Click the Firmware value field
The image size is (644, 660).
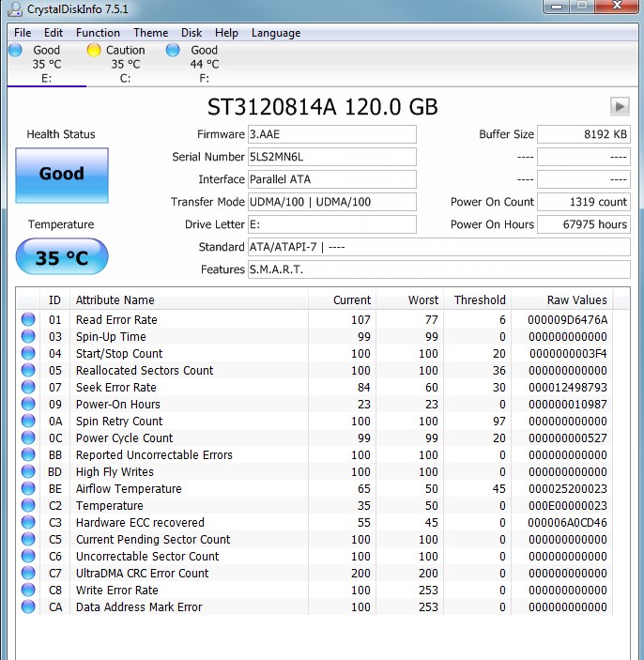331,134
